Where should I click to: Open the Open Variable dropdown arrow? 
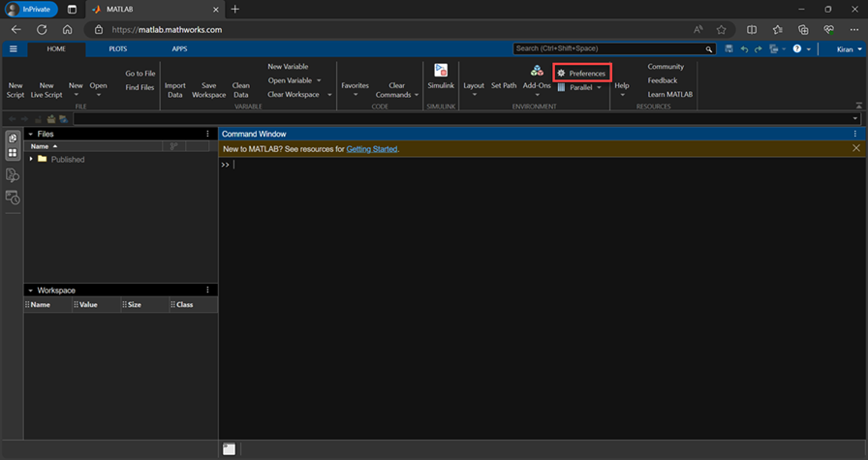point(319,80)
